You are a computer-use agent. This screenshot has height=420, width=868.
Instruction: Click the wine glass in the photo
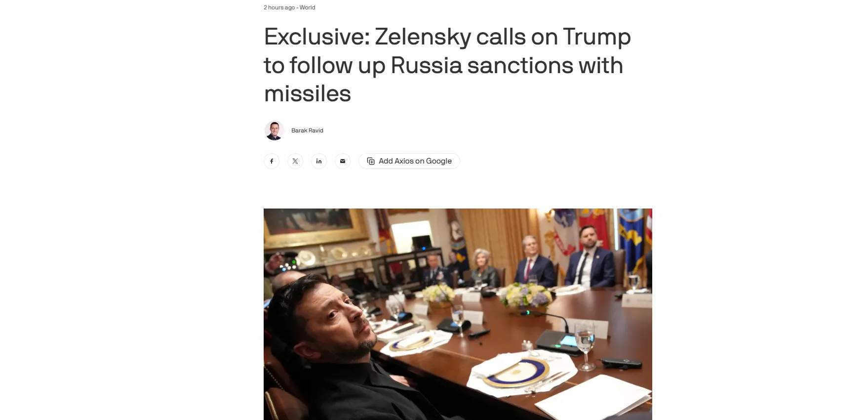click(585, 346)
